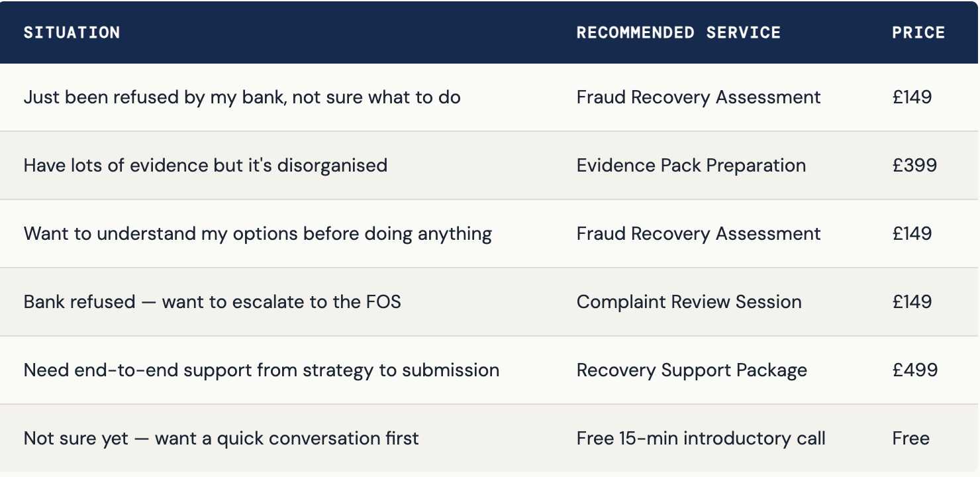Open Free 15-min introductory call

(701, 439)
